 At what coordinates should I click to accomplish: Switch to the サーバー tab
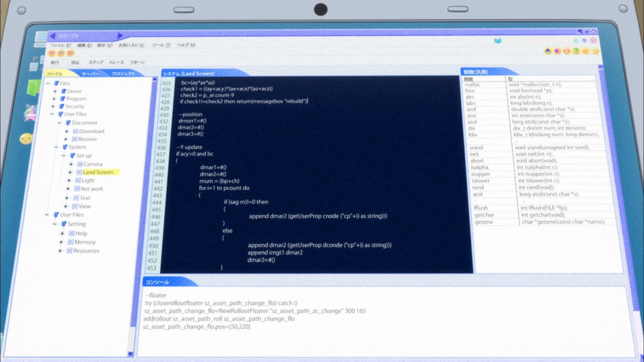(90, 74)
